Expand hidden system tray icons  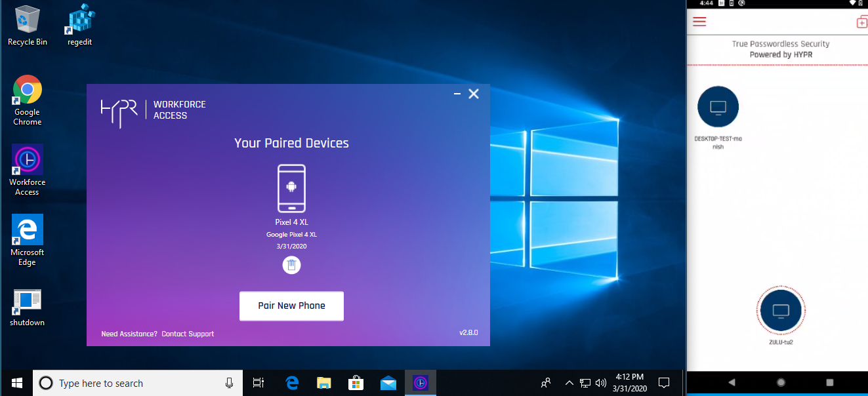pyautogui.click(x=569, y=383)
